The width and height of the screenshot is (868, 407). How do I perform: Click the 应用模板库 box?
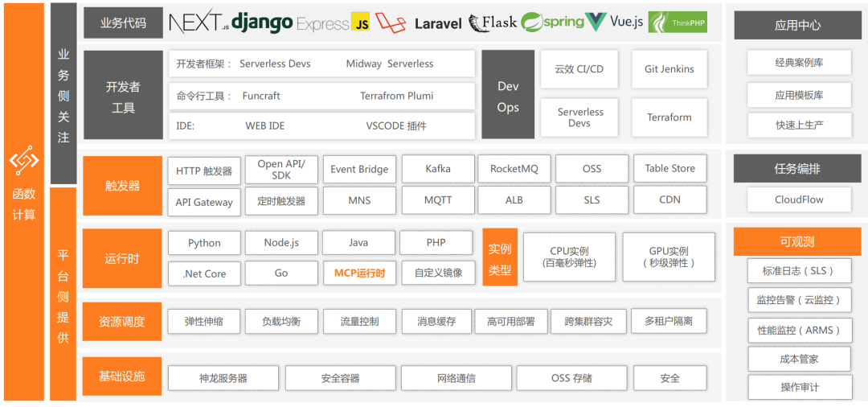(x=799, y=95)
